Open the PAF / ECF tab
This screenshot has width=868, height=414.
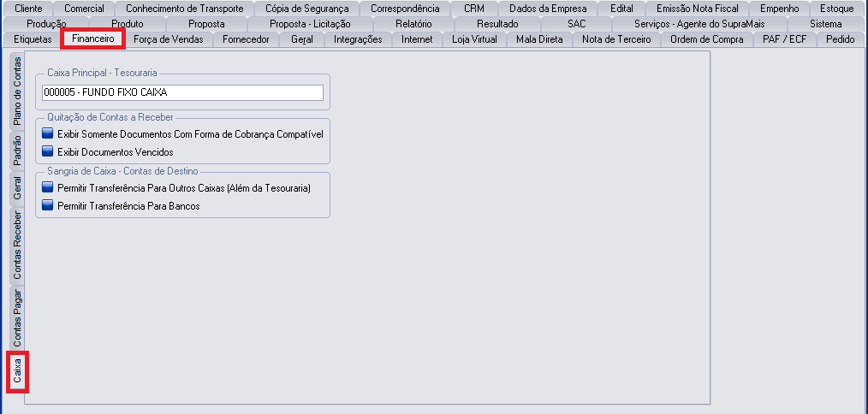point(785,39)
